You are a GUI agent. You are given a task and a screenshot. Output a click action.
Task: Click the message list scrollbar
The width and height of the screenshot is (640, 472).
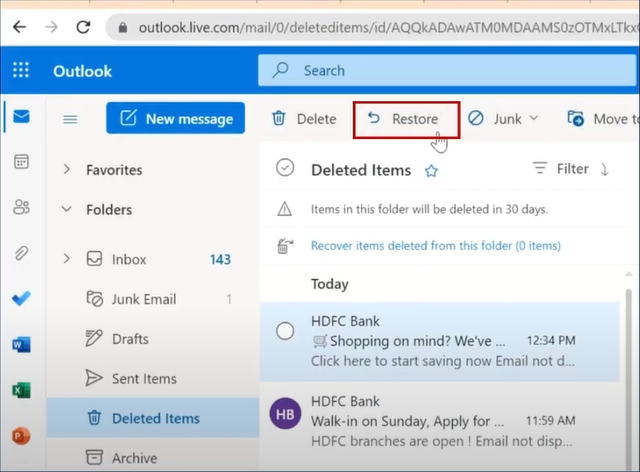tap(629, 378)
